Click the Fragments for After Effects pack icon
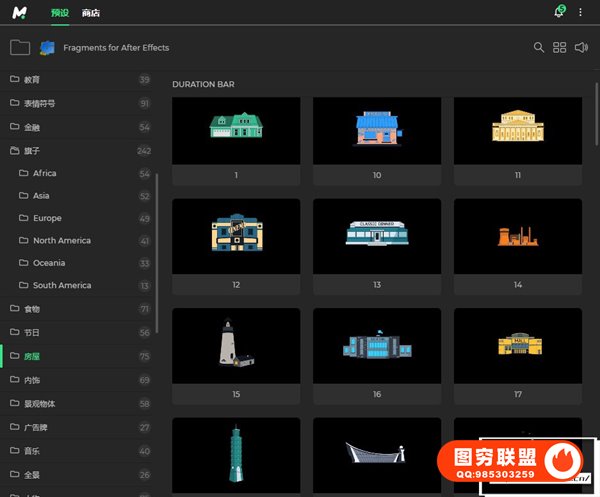Image resolution: width=600 pixels, height=497 pixels. click(x=47, y=47)
